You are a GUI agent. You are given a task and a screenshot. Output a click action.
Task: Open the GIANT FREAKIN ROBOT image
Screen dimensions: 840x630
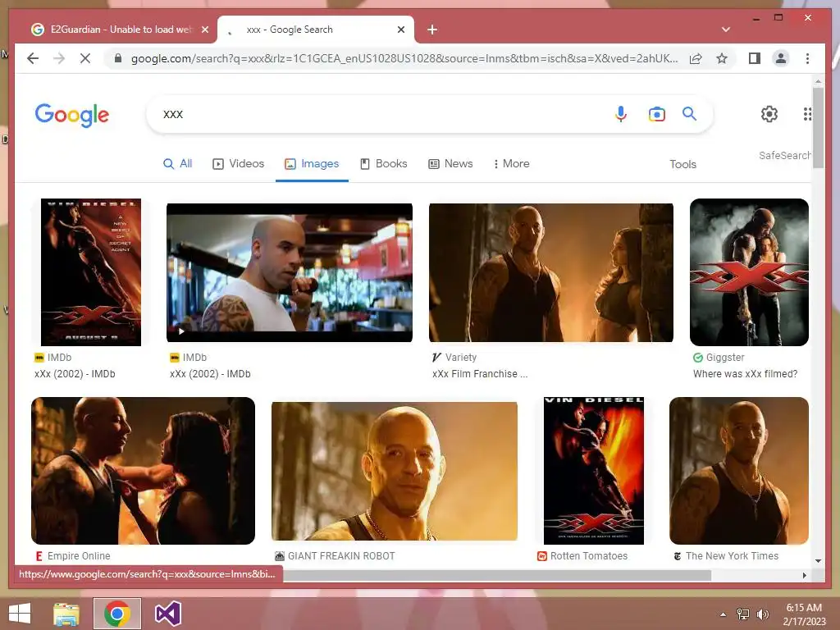click(x=395, y=472)
